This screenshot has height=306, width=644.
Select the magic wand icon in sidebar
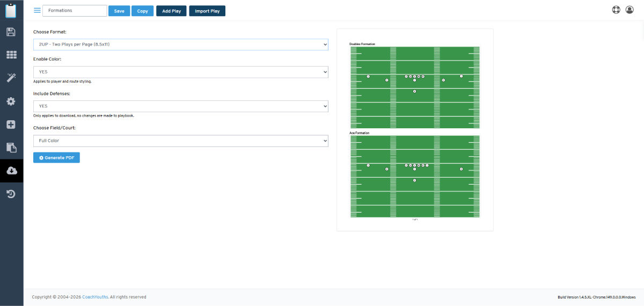(x=11, y=78)
